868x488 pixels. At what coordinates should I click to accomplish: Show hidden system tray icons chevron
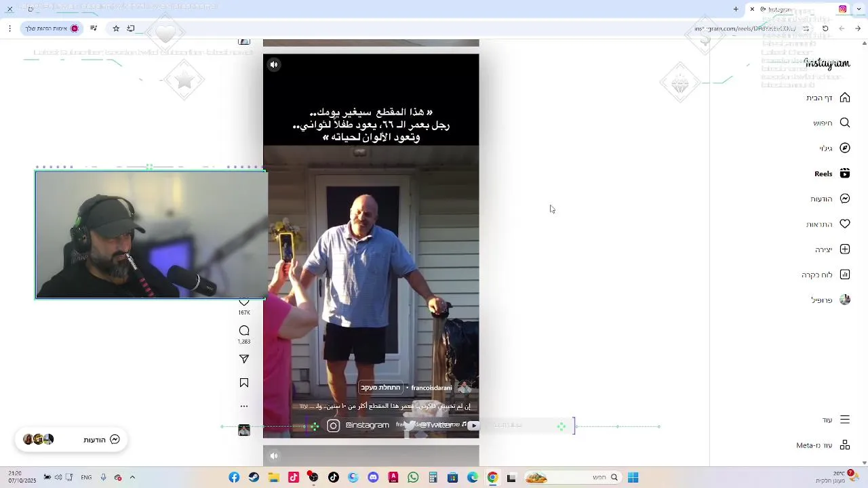click(x=132, y=477)
